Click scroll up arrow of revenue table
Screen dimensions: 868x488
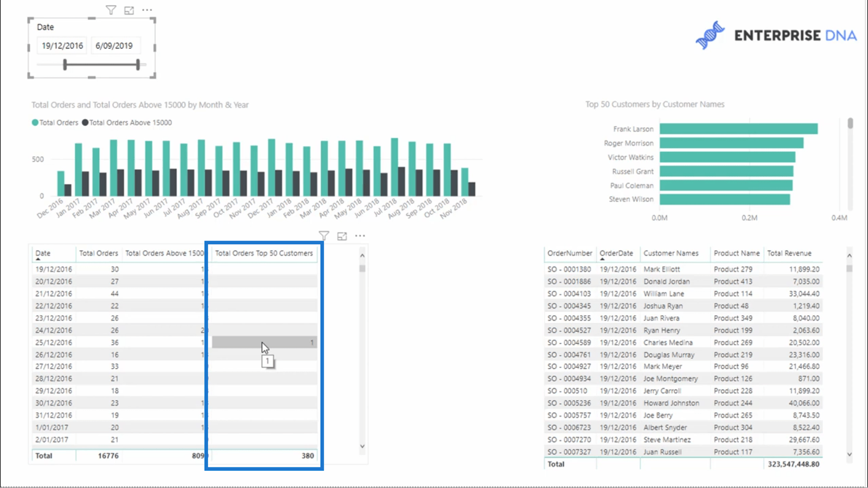point(850,255)
